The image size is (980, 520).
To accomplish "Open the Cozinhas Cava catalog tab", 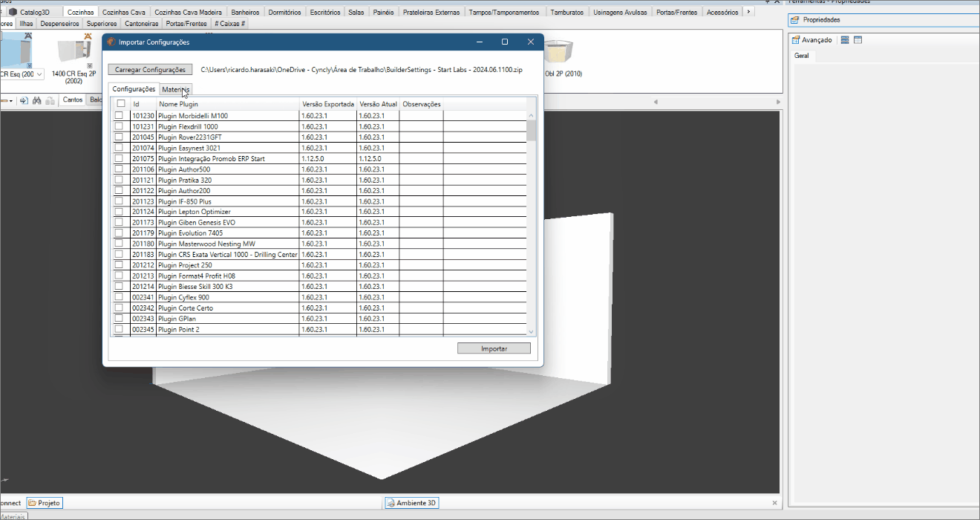I will click(124, 12).
